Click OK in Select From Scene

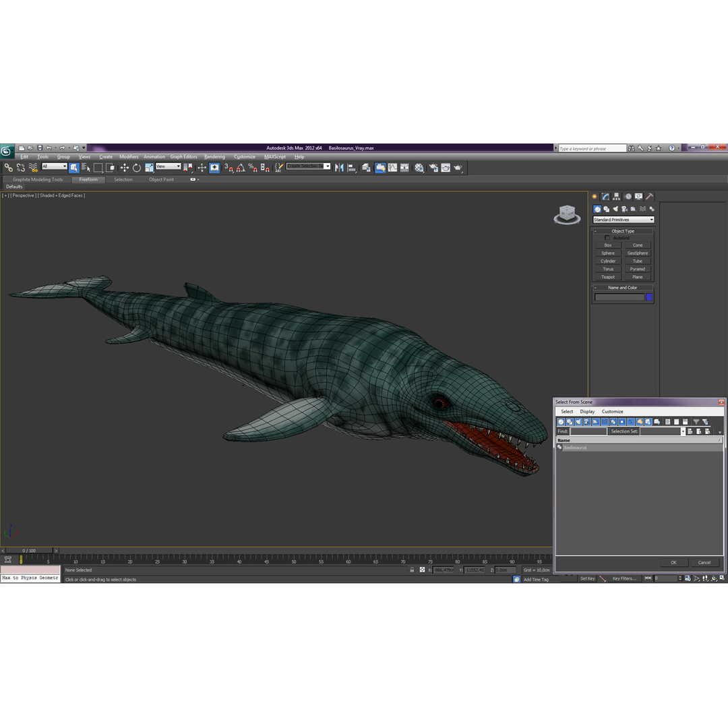673,563
